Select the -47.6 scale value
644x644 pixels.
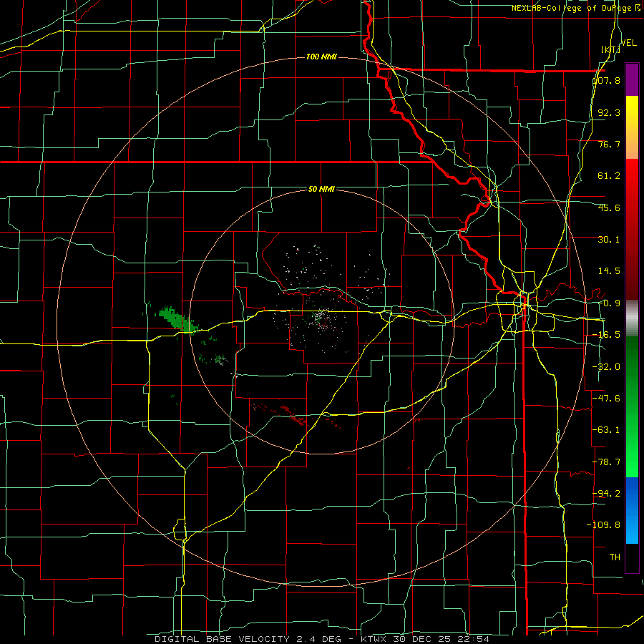tap(606, 399)
